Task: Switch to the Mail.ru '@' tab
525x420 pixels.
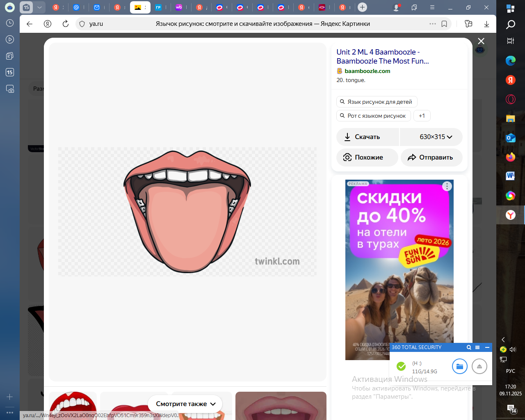Action: pyautogui.click(x=76, y=7)
